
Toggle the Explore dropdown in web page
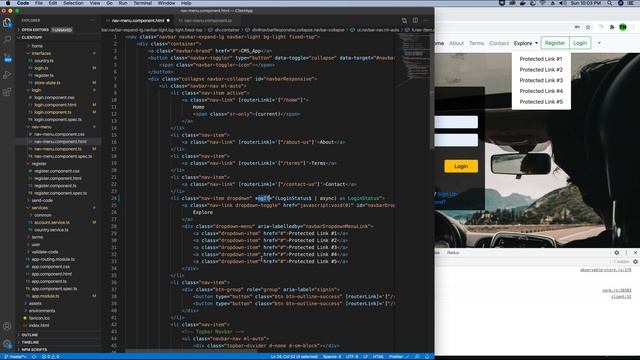(x=526, y=43)
